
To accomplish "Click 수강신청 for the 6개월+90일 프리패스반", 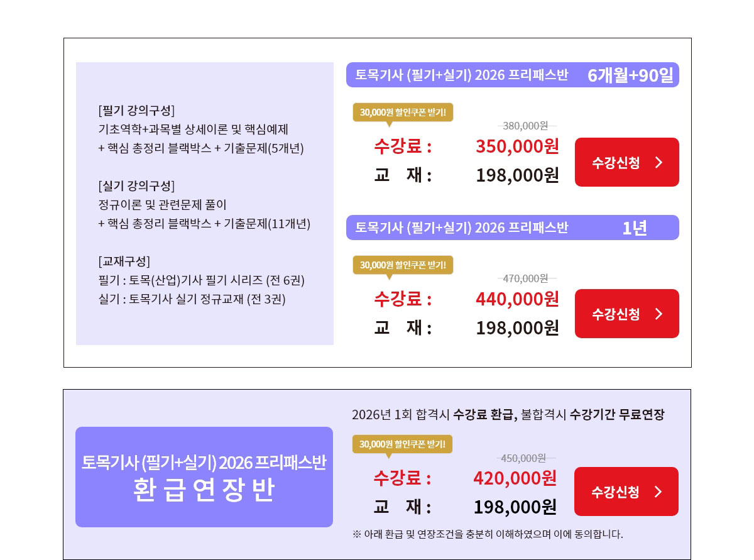I will (x=626, y=162).
